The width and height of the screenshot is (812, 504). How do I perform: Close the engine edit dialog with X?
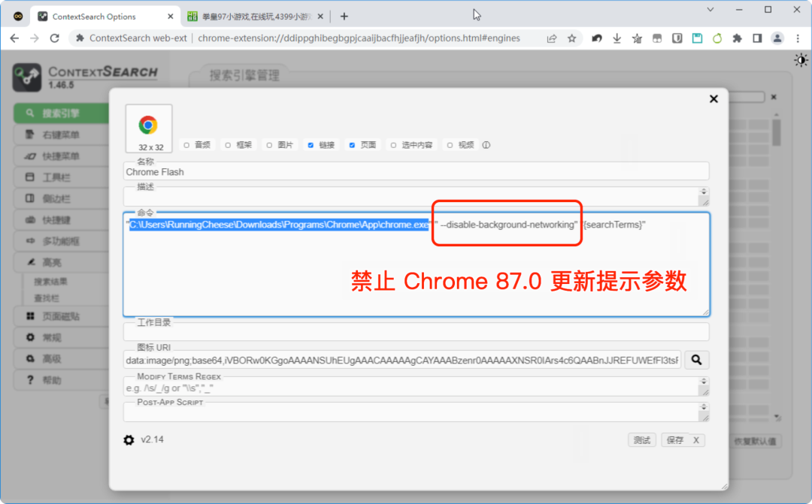coord(714,99)
